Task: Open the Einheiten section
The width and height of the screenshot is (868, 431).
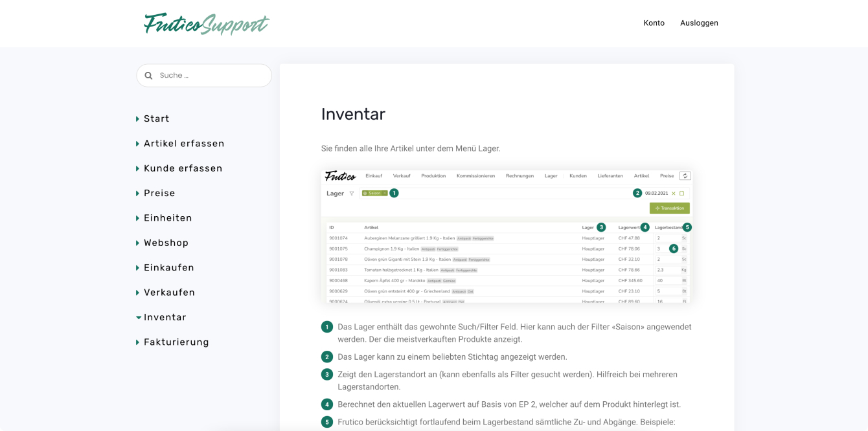Action: tap(168, 218)
